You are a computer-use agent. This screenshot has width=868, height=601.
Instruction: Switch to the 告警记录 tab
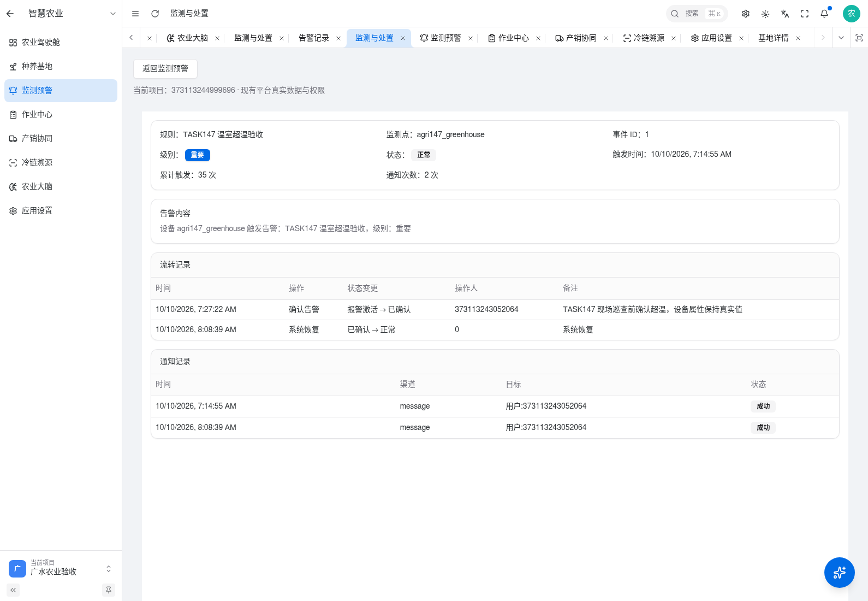pos(314,38)
